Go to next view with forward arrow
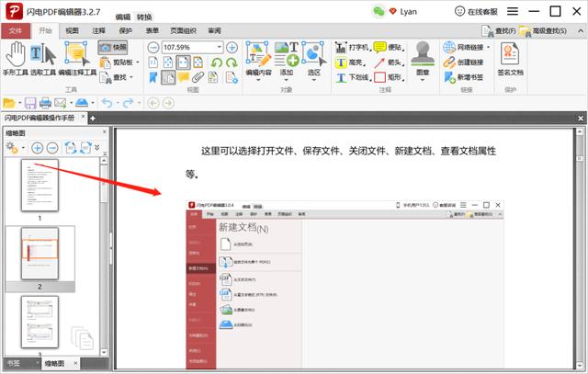Screen dimensions: 588x374 168,103
